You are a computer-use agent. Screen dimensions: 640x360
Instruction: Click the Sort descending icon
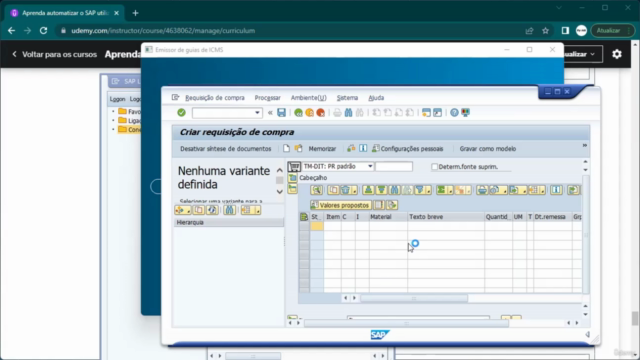pos(381,190)
